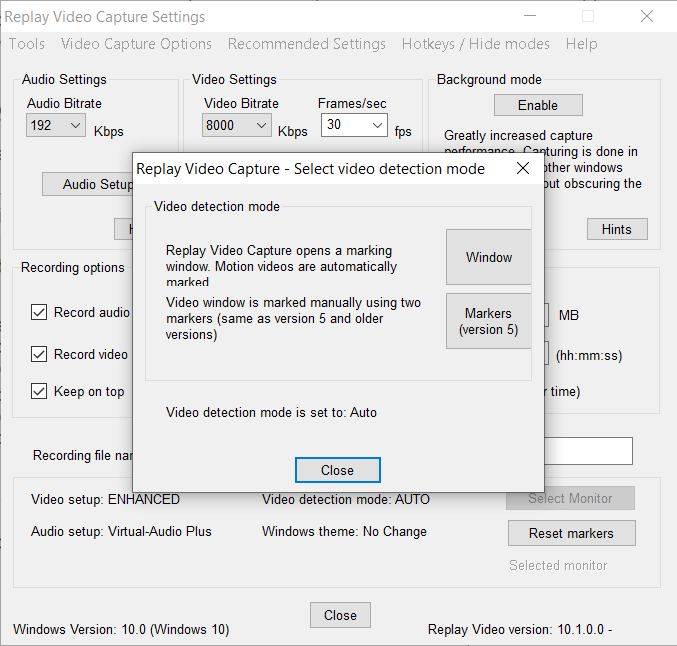Click Enable for Background mode

538,105
